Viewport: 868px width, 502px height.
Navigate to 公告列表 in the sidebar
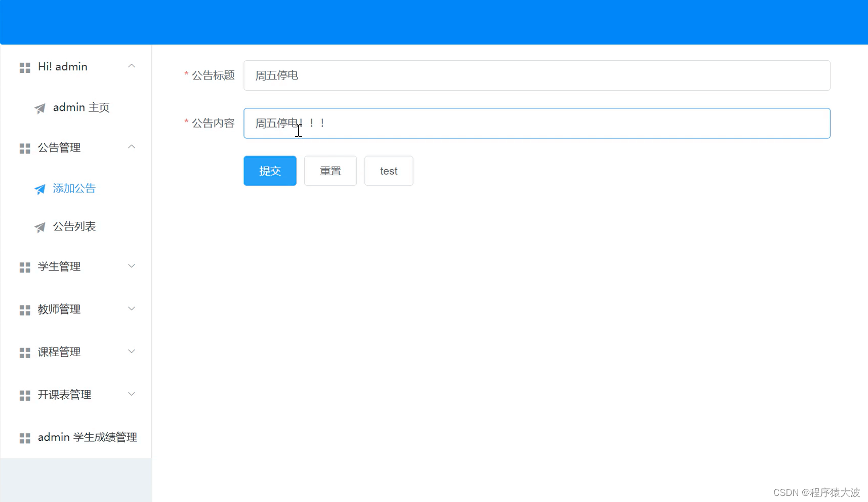[x=74, y=226]
